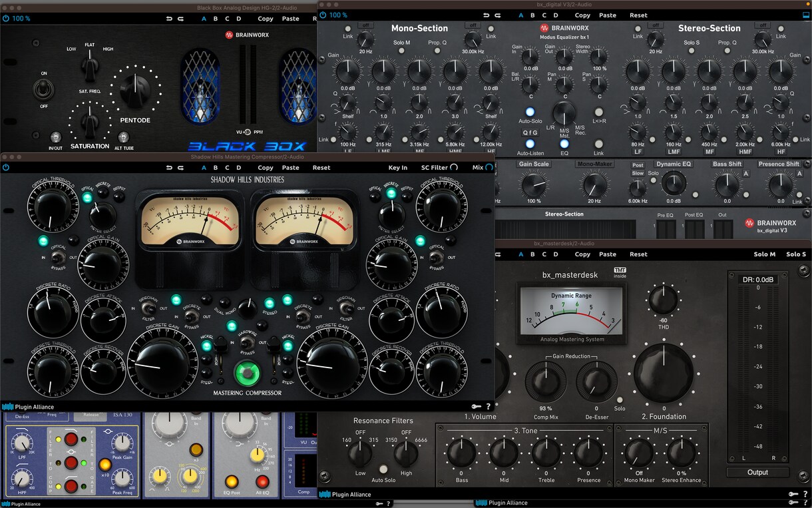Toggle the Black Box plugin power bypass icon
Image resolution: width=812 pixels, height=508 pixels.
click(6, 19)
